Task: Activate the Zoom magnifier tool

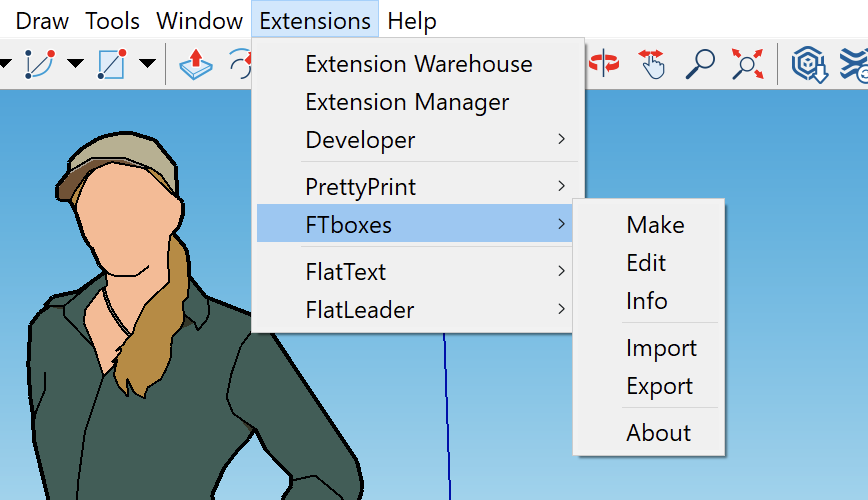Action: point(700,64)
